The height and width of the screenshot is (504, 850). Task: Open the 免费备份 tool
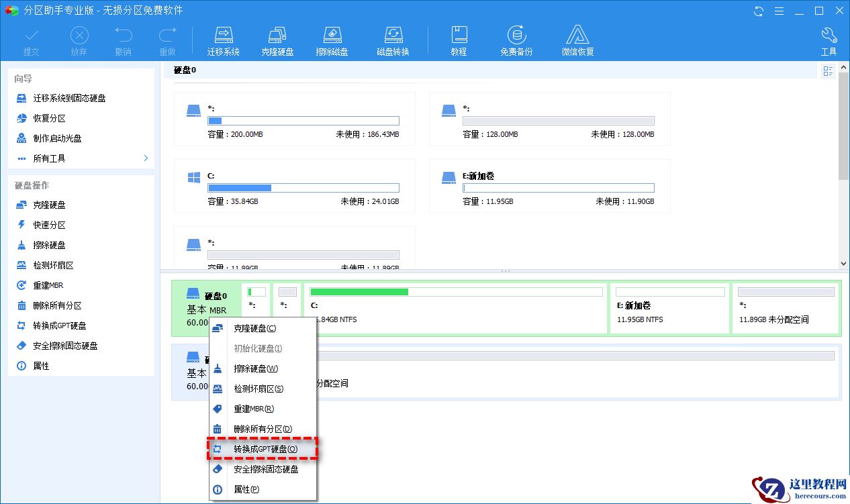[x=516, y=39]
